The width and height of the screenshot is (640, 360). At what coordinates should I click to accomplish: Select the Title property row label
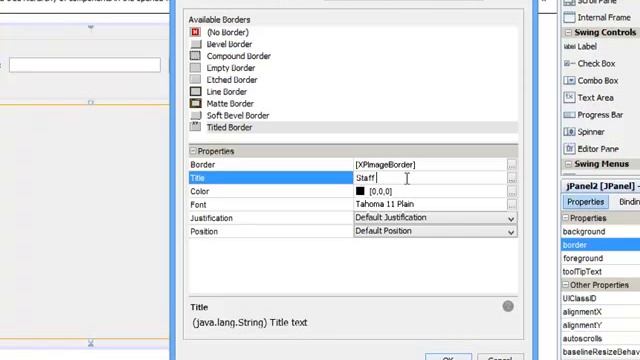[271, 178]
